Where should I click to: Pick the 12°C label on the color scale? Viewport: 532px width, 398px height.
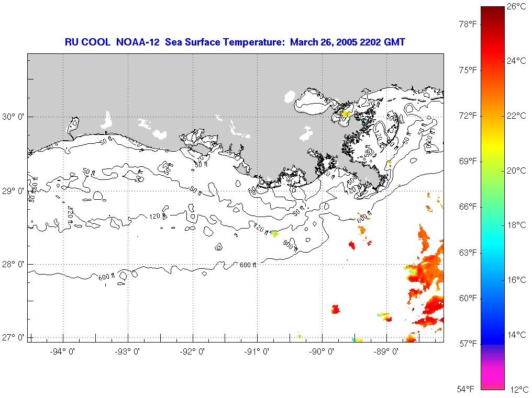point(519,390)
